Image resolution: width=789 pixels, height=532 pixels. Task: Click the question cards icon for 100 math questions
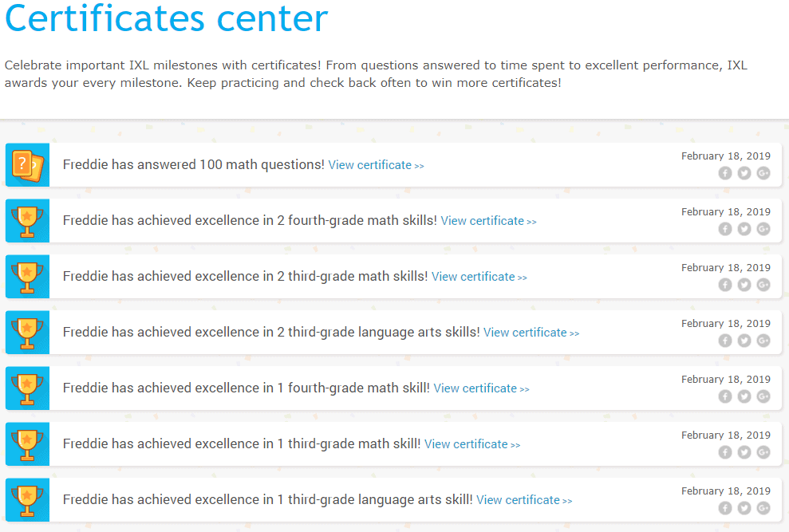tap(28, 165)
